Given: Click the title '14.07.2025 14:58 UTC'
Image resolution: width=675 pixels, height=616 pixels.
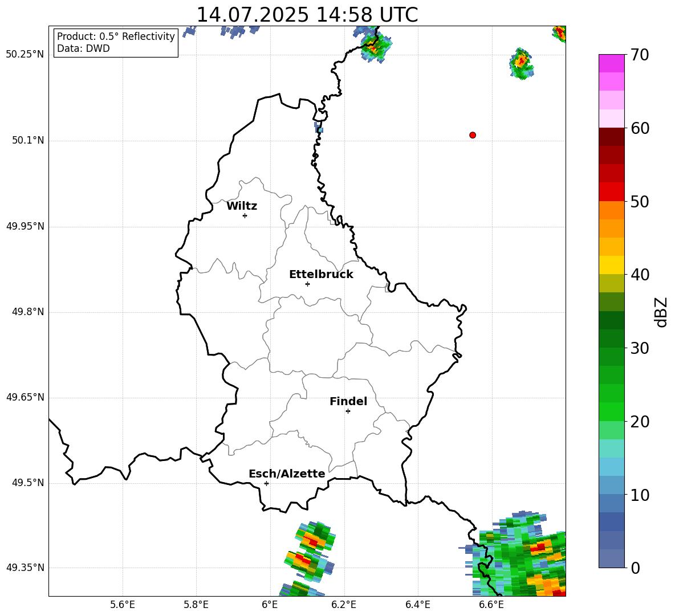Looking at the screenshot, I should click(x=307, y=15).
